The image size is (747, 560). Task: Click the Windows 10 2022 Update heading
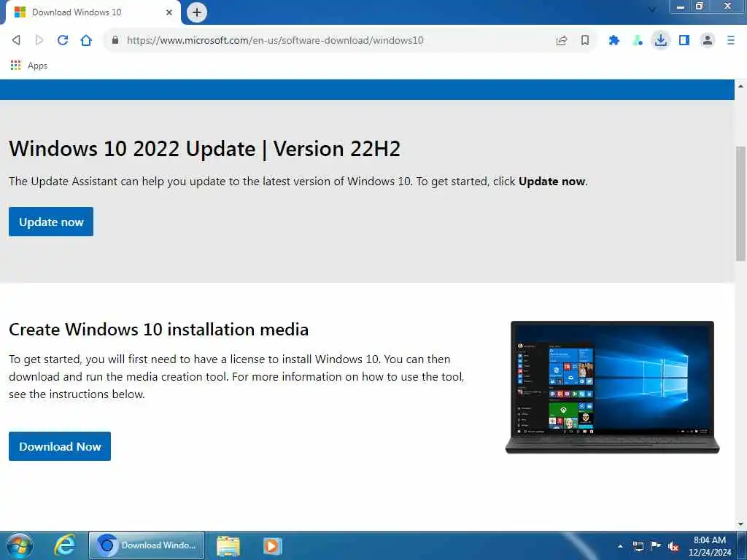(x=204, y=149)
